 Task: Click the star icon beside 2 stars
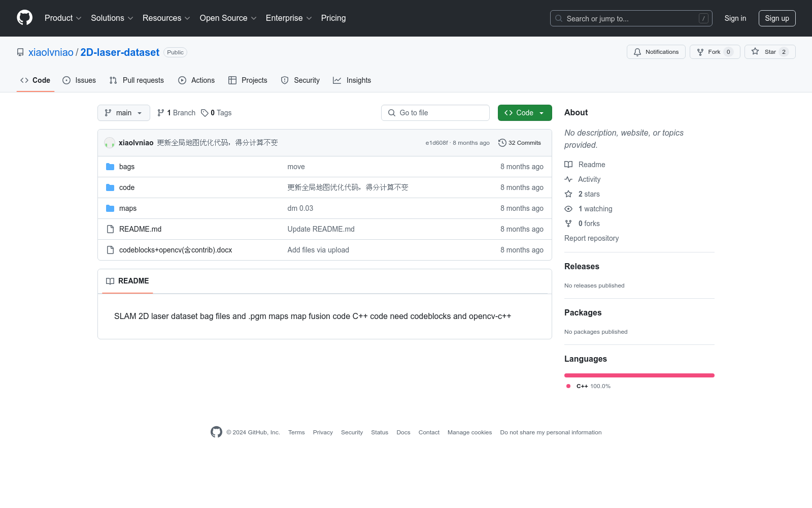(568, 194)
